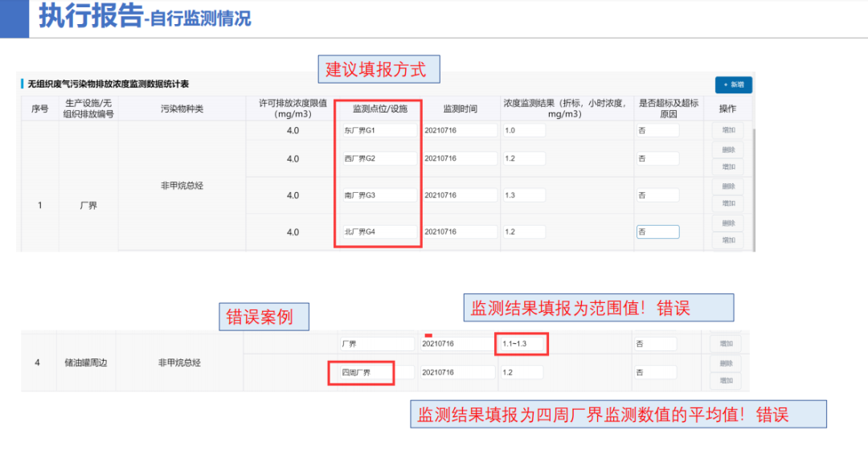The width and height of the screenshot is (868, 471).
Task: Click the blue 新增 add button
Action: click(733, 84)
